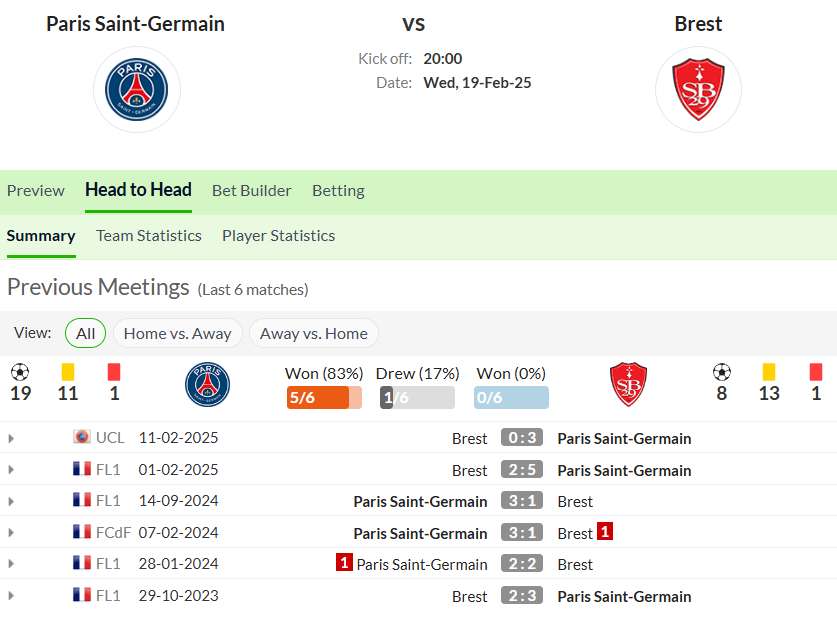837x627 pixels.
Task: Expand the 29-10-2023 match row
Action: (x=11, y=596)
